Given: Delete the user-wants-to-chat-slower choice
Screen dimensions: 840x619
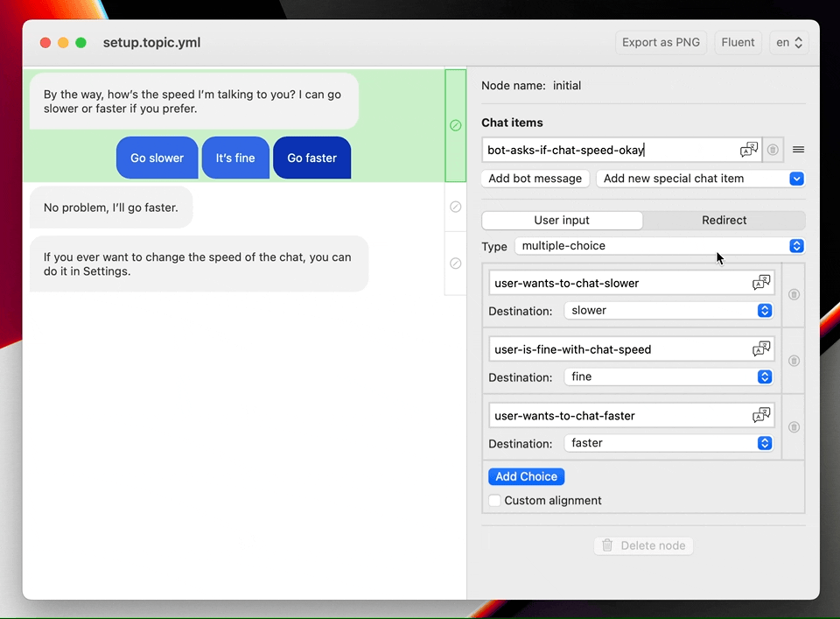Looking at the screenshot, I should [x=794, y=295].
